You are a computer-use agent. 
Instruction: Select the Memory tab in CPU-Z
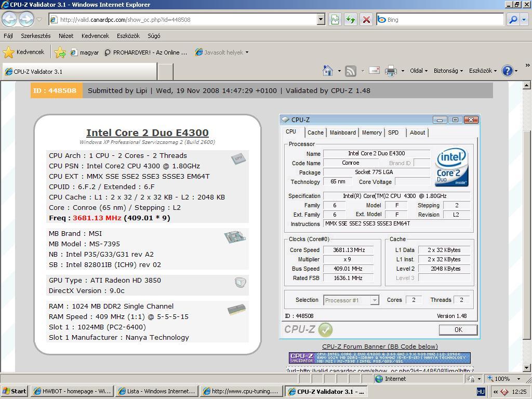(371, 132)
